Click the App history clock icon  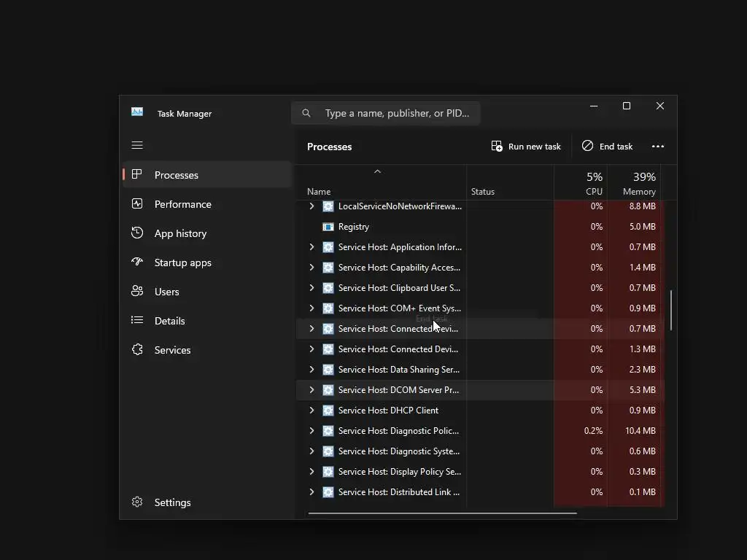137,233
